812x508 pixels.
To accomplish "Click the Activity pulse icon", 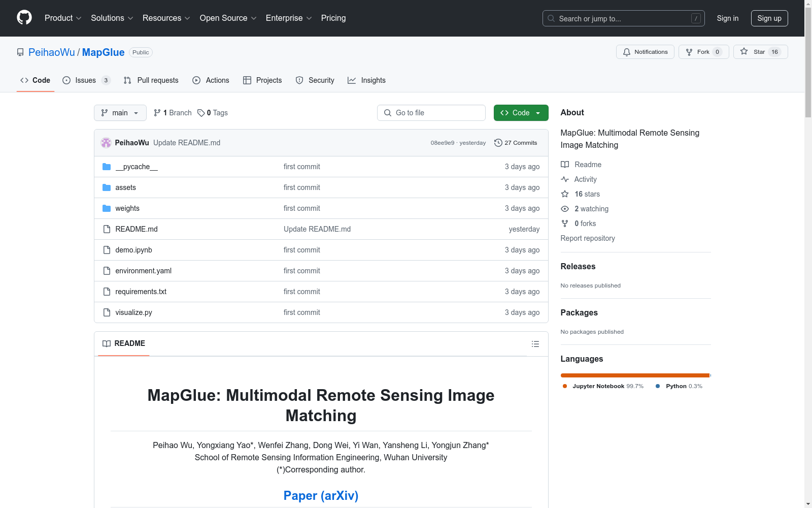I will (565, 179).
